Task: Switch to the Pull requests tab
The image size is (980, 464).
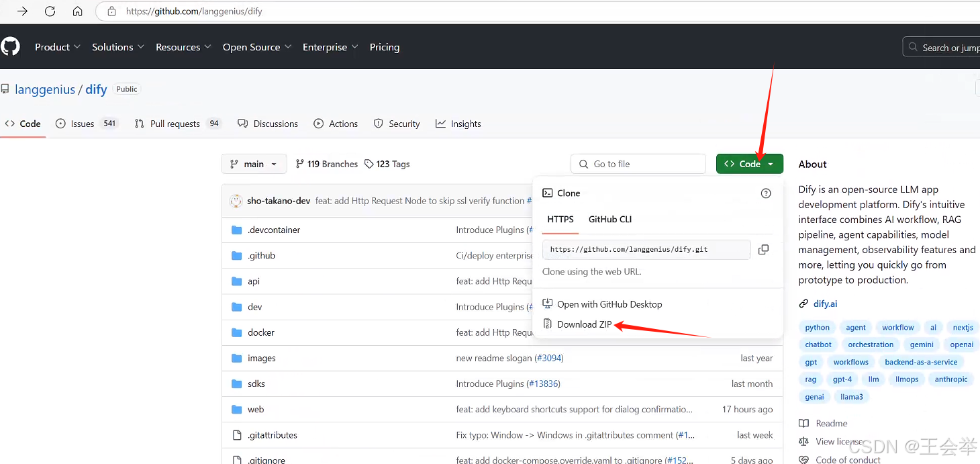Action: tap(177, 124)
